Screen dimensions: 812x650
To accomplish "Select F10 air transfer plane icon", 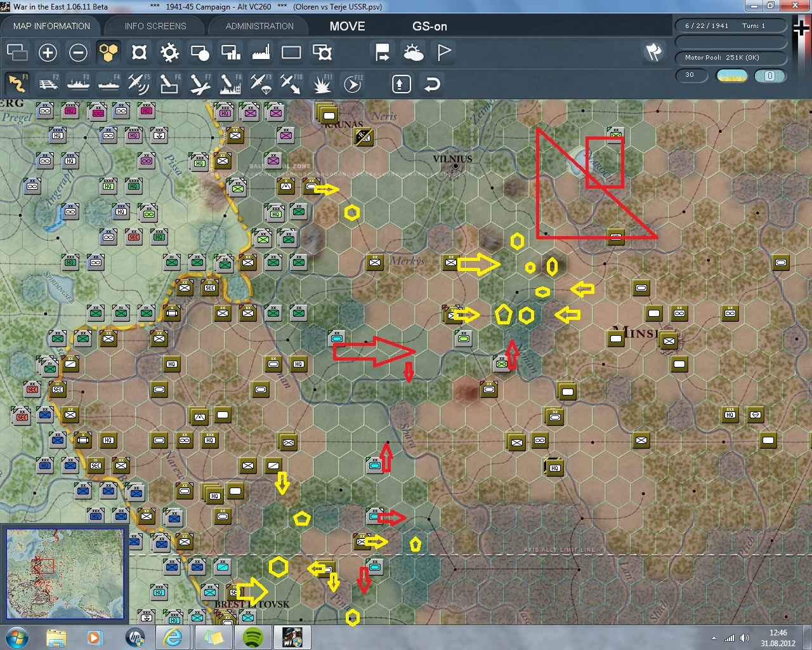I will pos(291,84).
